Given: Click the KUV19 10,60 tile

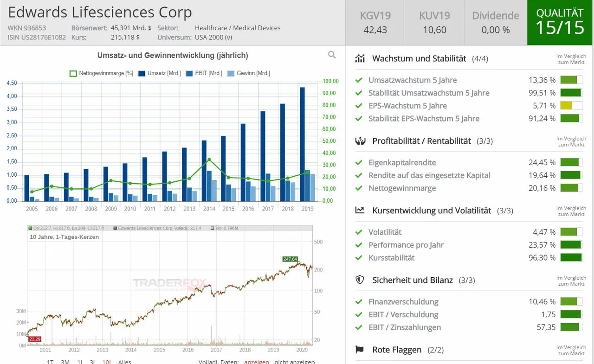Looking at the screenshot, I should [x=434, y=22].
